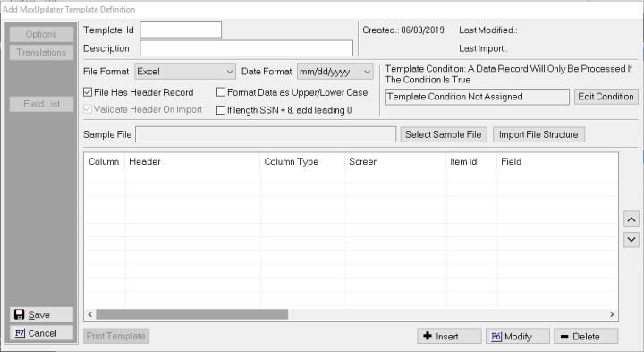This screenshot has width=644, height=352.
Task: Click the left arrow of horizontal scrollbar
Action: coord(90,314)
